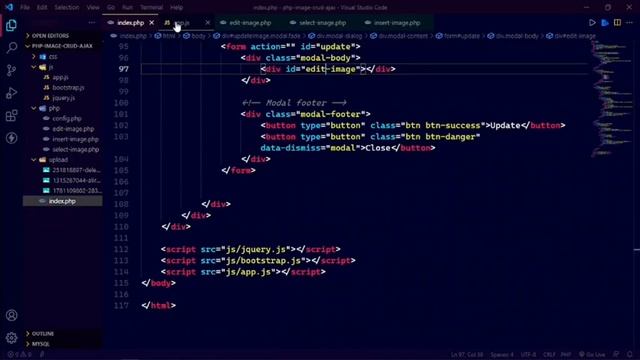Open the uploaded image starting with 1781108802
The image size is (640, 360).
pos(62,191)
